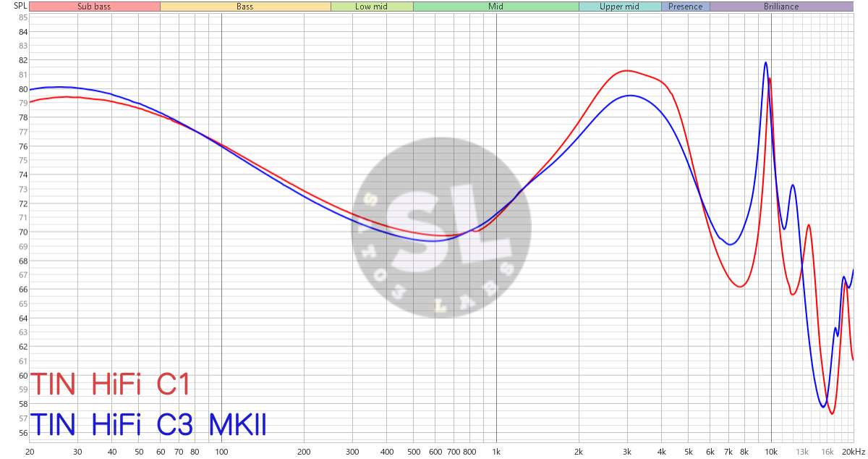
Task: Click the 16k tick label on the frequency axis
Action: pos(827,451)
